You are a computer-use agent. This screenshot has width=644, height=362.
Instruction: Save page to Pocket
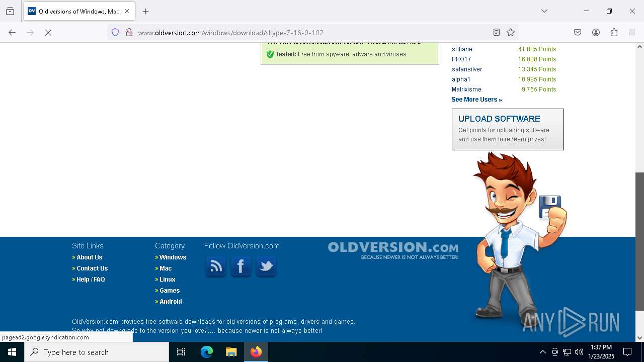coord(578,32)
